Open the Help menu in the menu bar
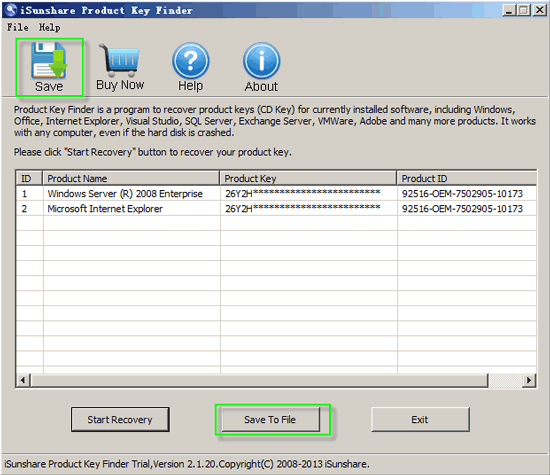 coord(49,27)
